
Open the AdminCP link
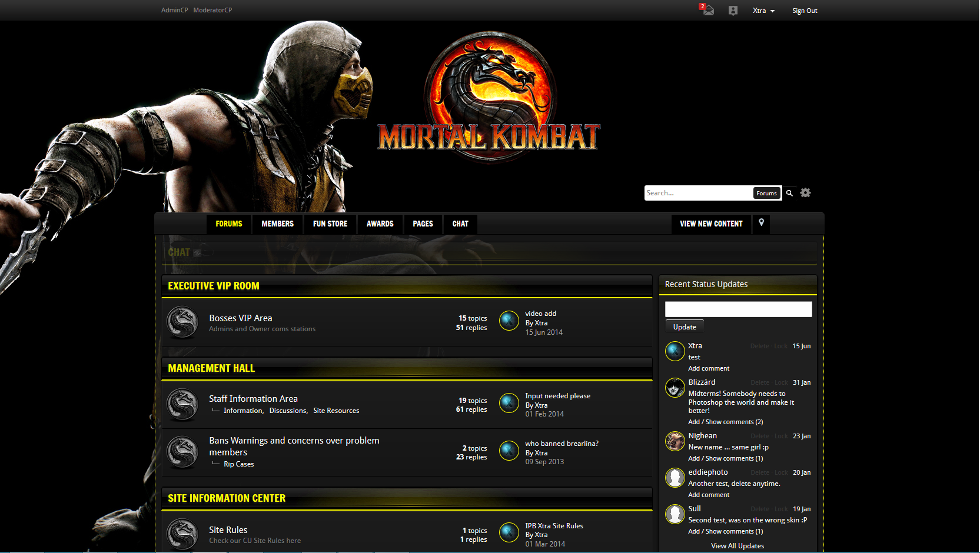click(x=175, y=10)
